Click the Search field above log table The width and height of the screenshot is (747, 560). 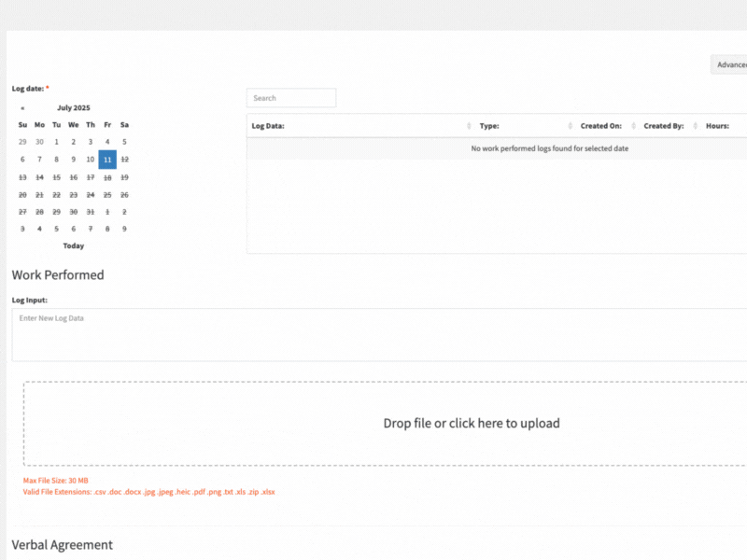291,98
